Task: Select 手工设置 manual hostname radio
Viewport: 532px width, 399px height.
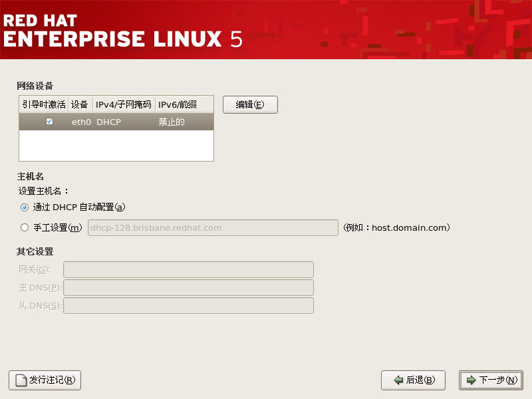Action: pos(25,227)
